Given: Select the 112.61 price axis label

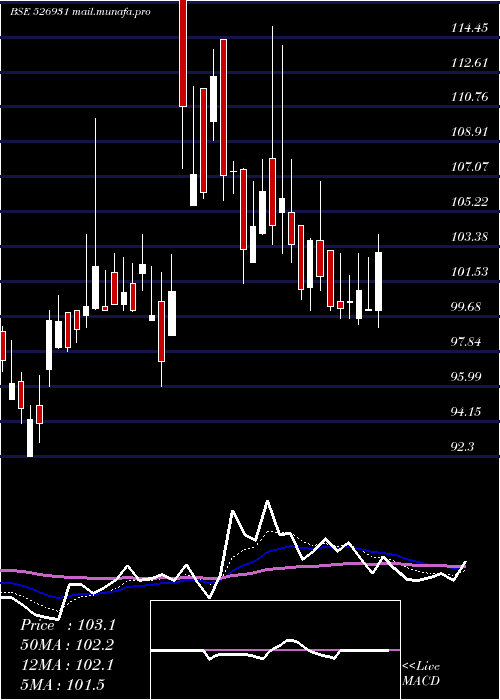Looking at the screenshot, I should click(x=469, y=62).
